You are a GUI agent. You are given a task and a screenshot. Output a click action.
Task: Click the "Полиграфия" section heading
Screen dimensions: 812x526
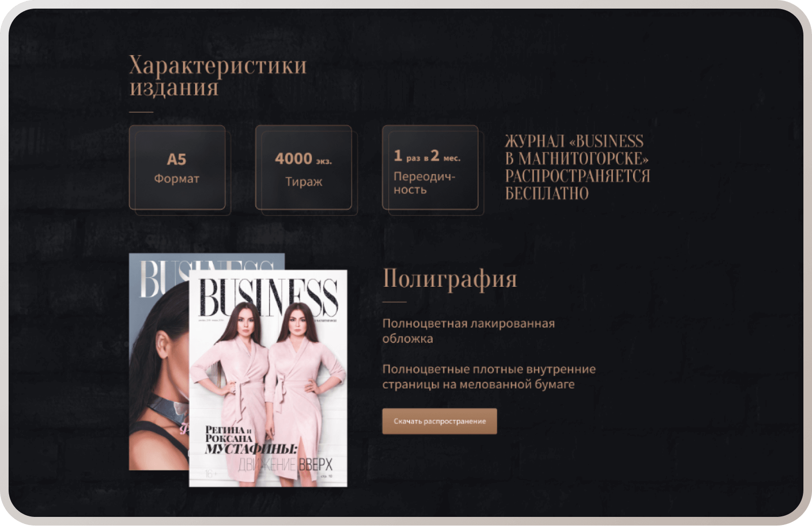[x=449, y=278]
